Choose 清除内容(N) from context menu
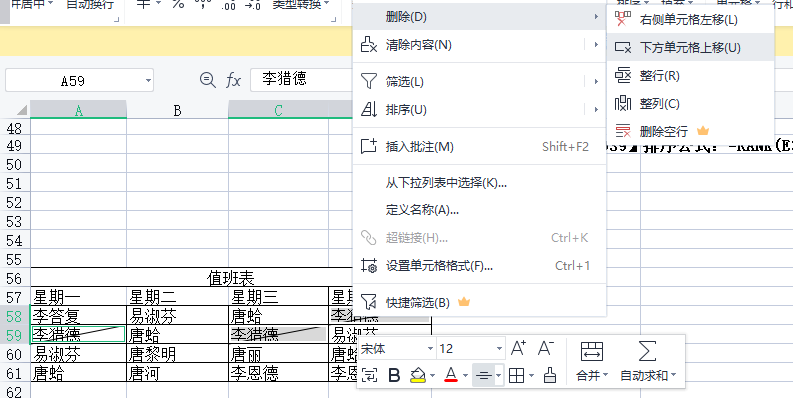 [x=479, y=45]
